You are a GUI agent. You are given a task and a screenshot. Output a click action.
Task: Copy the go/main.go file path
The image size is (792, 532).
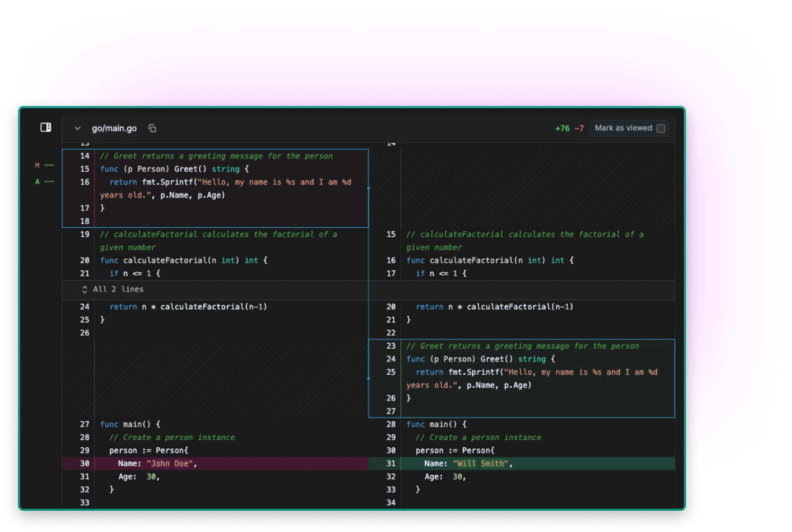pos(152,128)
